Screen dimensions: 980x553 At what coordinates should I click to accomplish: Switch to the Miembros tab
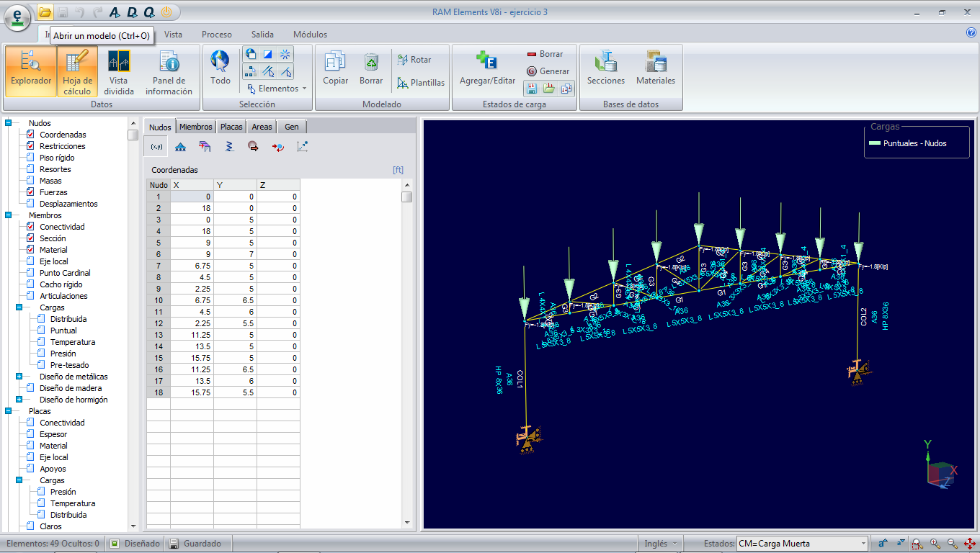coord(195,127)
